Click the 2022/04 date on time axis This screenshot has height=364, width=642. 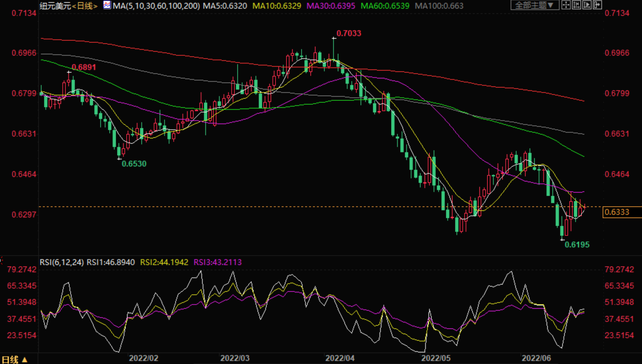(x=340, y=358)
